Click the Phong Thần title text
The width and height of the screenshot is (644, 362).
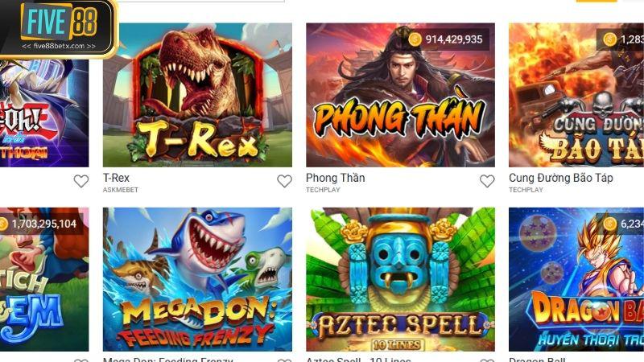click(x=336, y=178)
